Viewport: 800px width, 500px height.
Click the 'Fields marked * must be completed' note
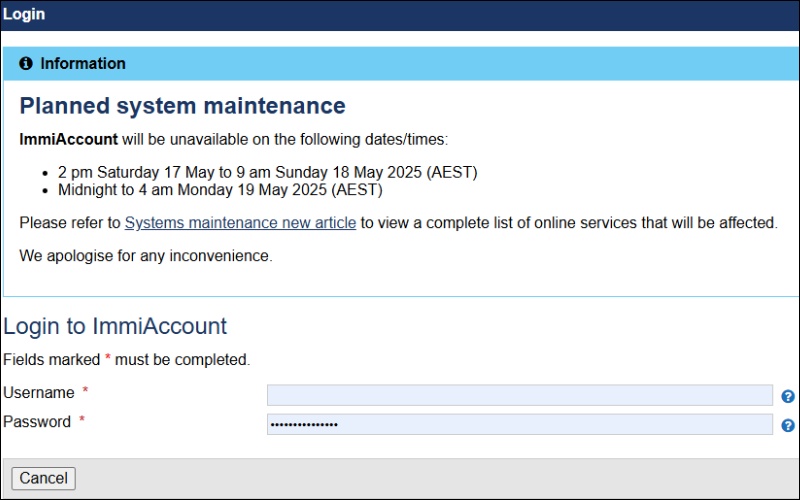126,359
